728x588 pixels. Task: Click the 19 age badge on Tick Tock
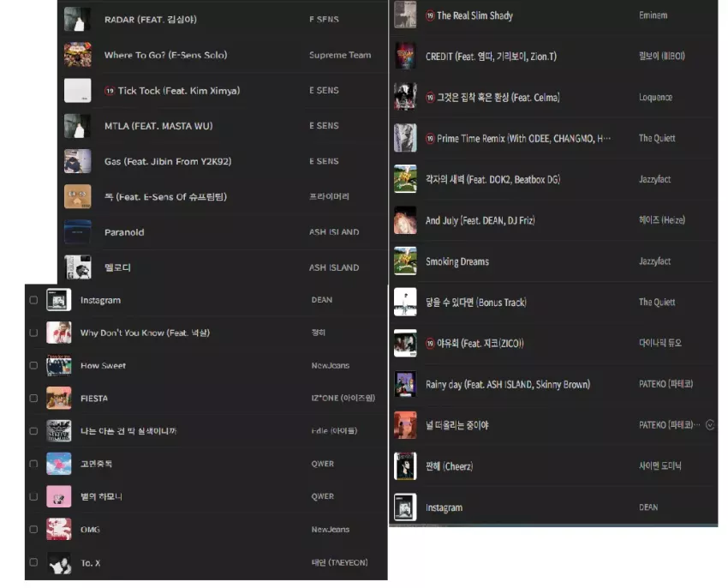(110, 91)
